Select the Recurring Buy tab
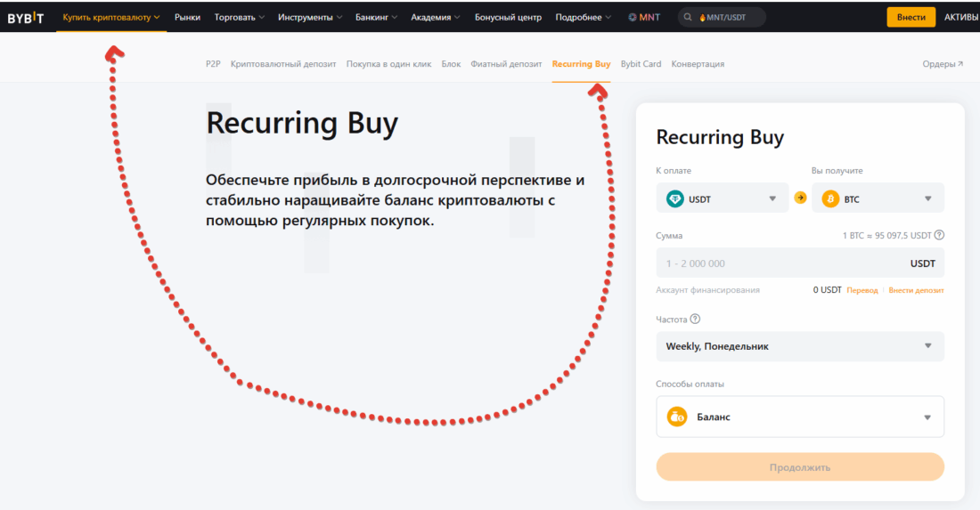Viewport: 980px width, 510px height. (x=581, y=64)
